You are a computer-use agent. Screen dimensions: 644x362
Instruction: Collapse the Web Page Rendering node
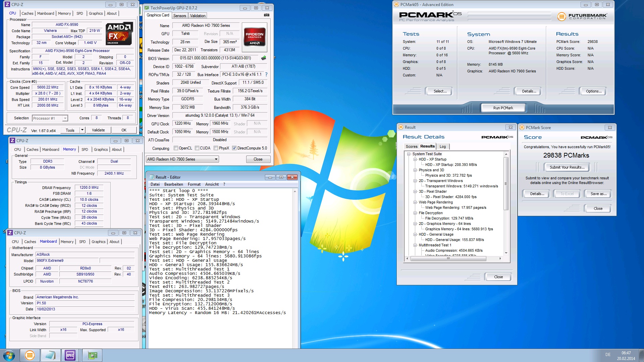tap(415, 202)
